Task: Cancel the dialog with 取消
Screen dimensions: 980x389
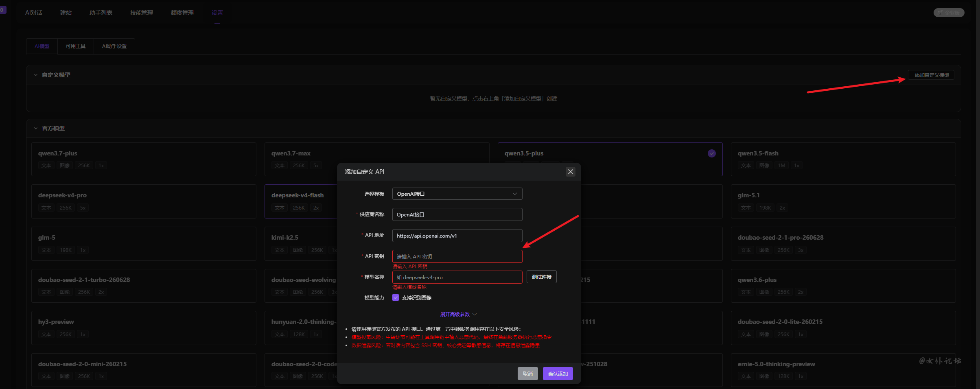Action: [x=528, y=374]
